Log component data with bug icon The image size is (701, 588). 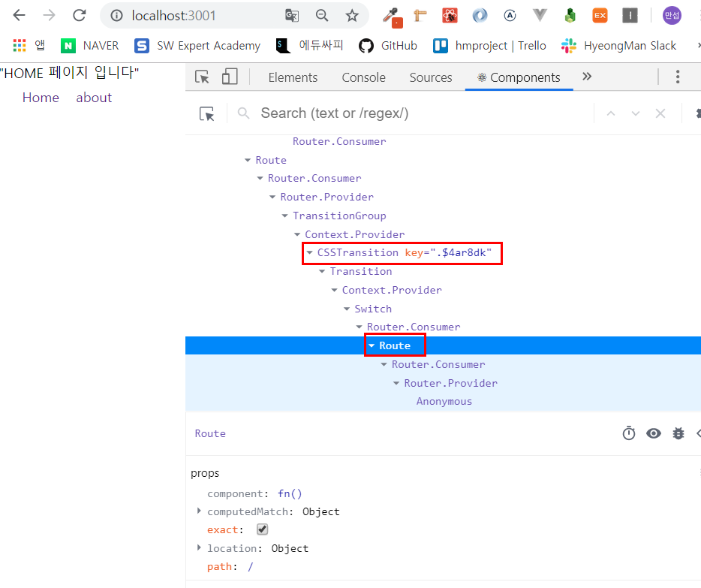click(x=678, y=433)
